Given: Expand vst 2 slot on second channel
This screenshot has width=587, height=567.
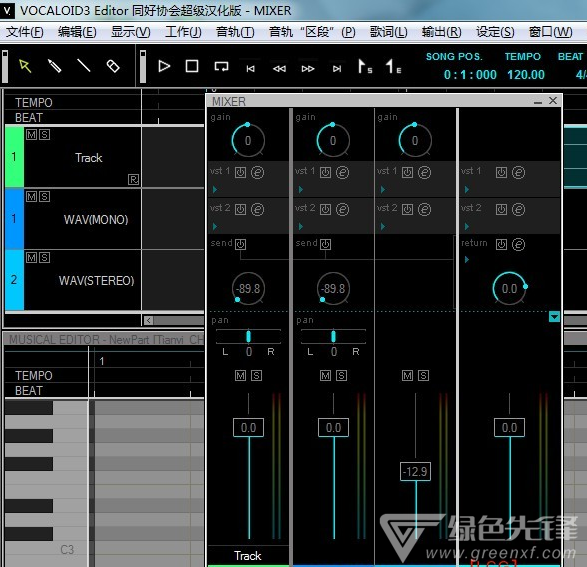Looking at the screenshot, I should click(x=301, y=226).
